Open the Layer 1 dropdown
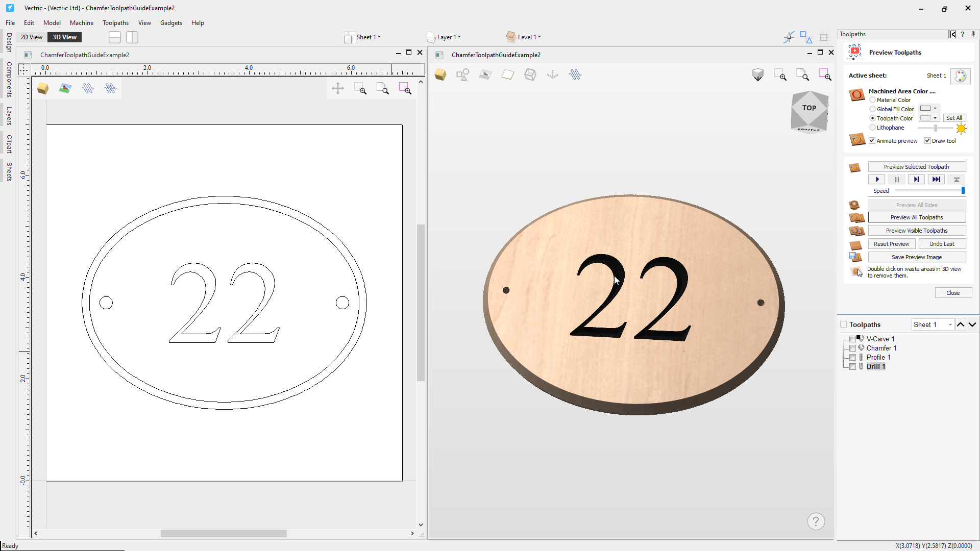The height and width of the screenshot is (551, 980). [448, 37]
